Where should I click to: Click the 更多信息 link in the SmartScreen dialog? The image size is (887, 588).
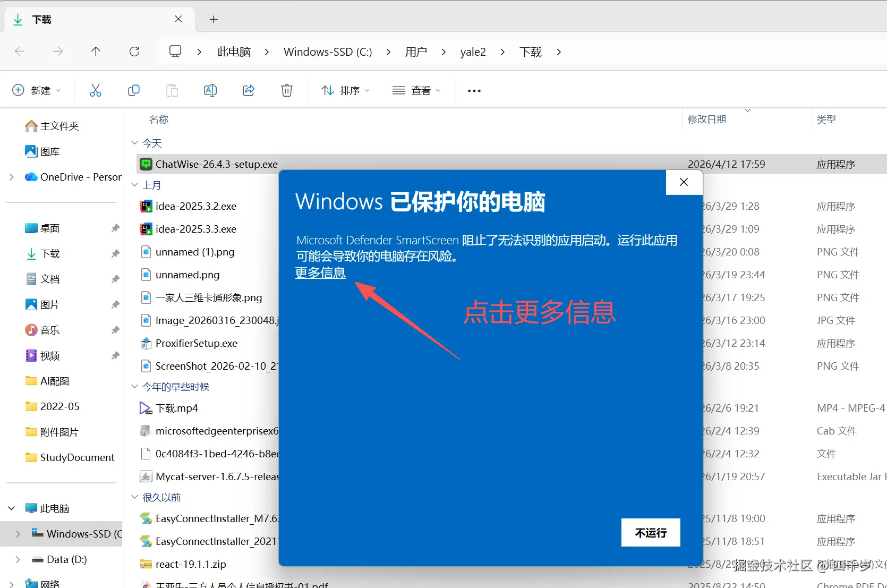[320, 272]
